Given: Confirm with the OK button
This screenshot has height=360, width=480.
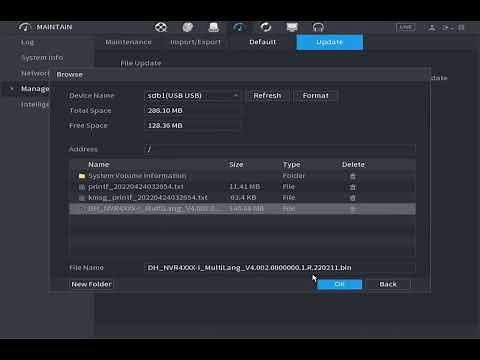Looking at the screenshot, I should [339, 284].
